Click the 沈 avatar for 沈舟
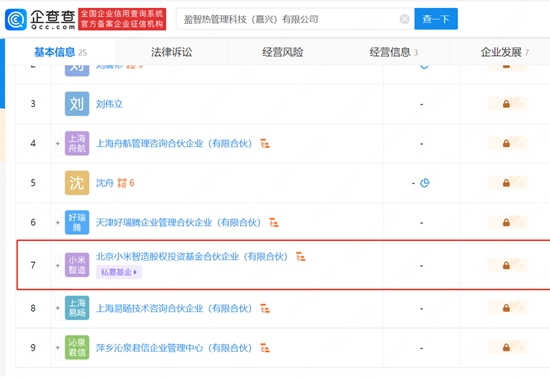Image resolution: width=550 pixels, height=378 pixels. tap(77, 183)
